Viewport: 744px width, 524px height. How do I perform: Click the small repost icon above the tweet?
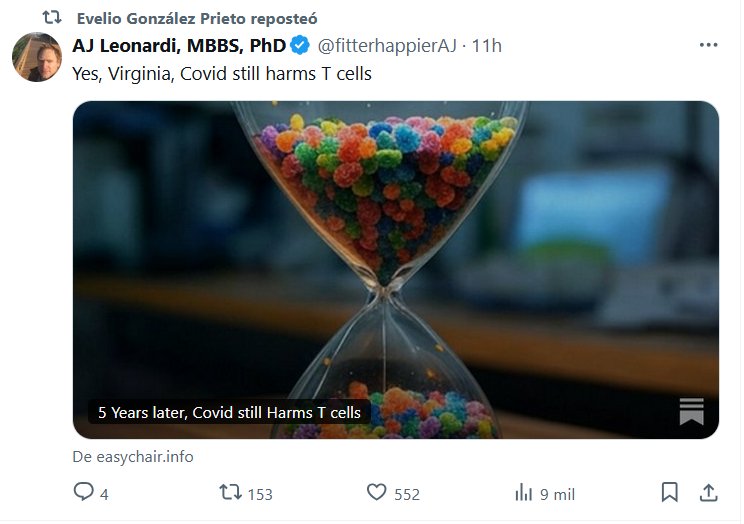coord(52,17)
